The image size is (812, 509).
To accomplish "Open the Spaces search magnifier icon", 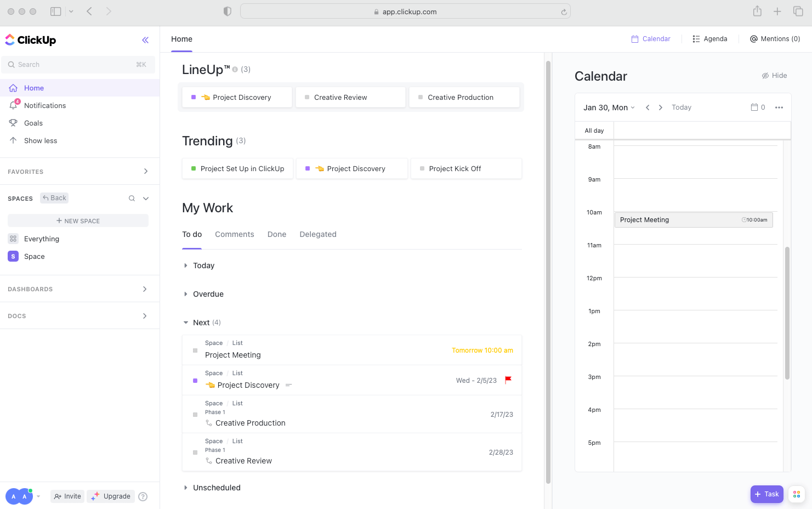I will click(132, 198).
